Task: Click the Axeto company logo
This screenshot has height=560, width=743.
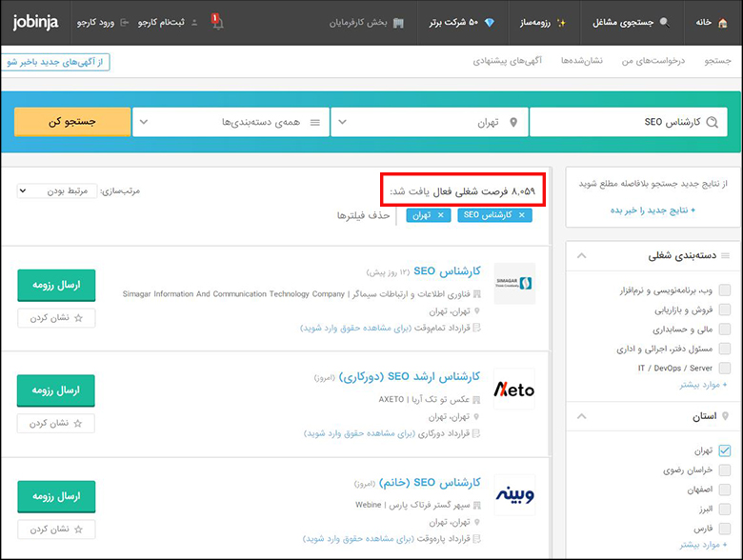Action: point(514,390)
